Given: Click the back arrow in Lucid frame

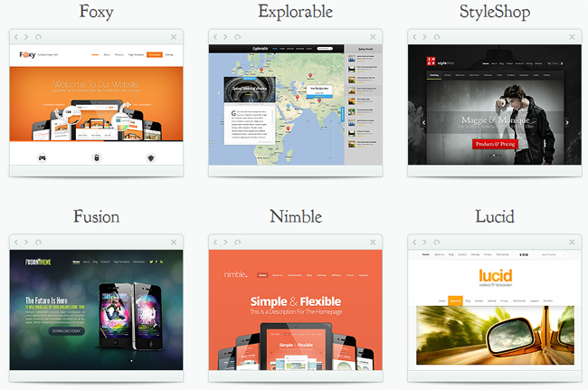Looking at the screenshot, I should tap(414, 243).
